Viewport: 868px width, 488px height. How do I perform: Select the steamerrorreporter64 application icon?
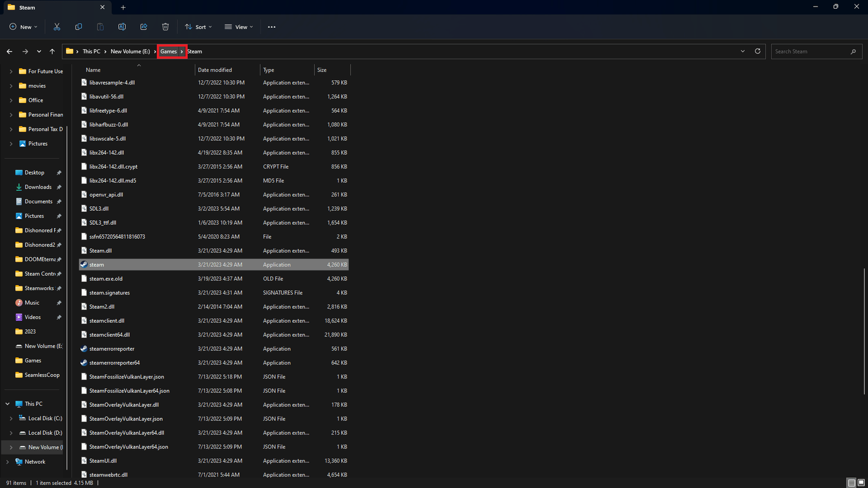[x=84, y=363]
